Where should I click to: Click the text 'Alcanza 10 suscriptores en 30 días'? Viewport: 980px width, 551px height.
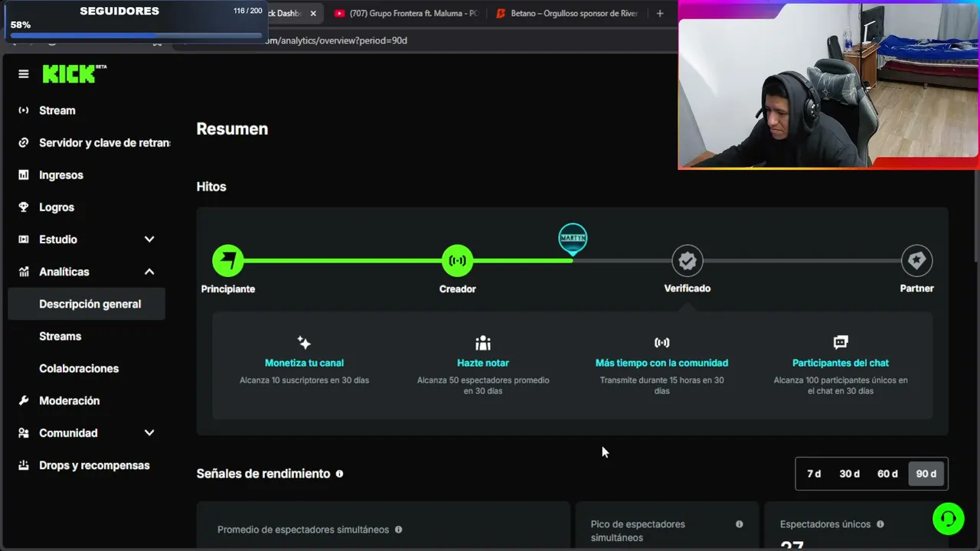[x=304, y=380]
